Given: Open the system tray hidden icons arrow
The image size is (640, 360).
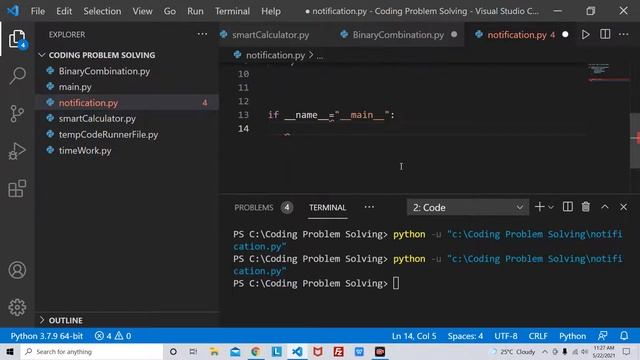Looking at the screenshot, I should pyautogui.click(x=545, y=351).
